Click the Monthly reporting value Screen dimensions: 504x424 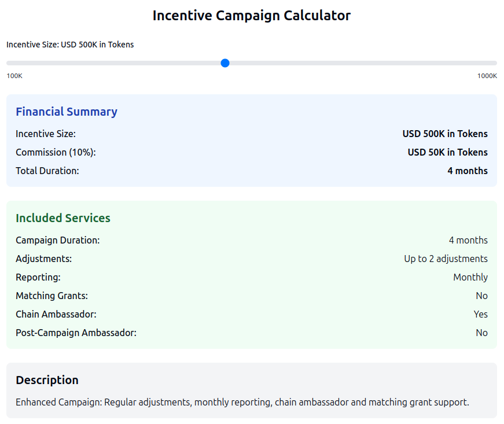point(470,277)
